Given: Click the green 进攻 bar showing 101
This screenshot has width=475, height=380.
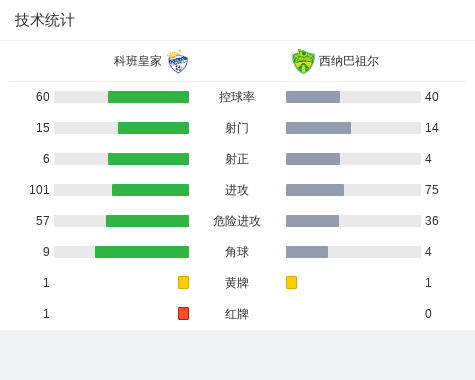Looking at the screenshot, I should point(150,190).
